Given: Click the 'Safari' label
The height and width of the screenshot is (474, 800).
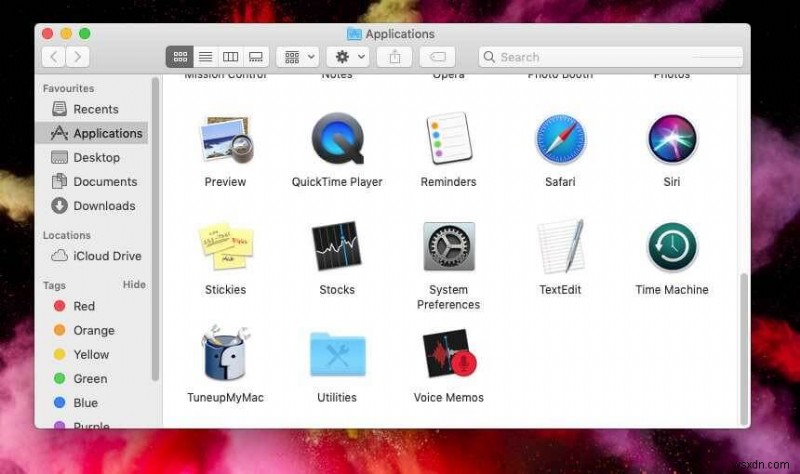Looking at the screenshot, I should coord(560,182).
